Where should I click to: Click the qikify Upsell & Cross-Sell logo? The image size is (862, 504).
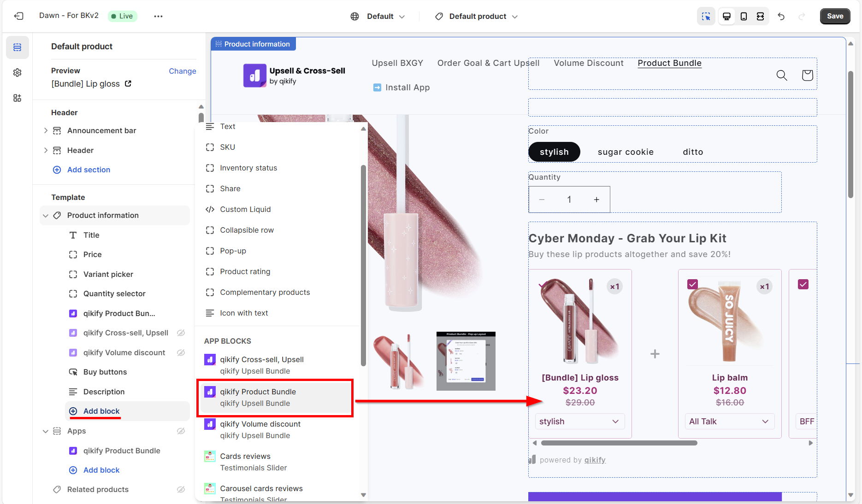coord(294,75)
